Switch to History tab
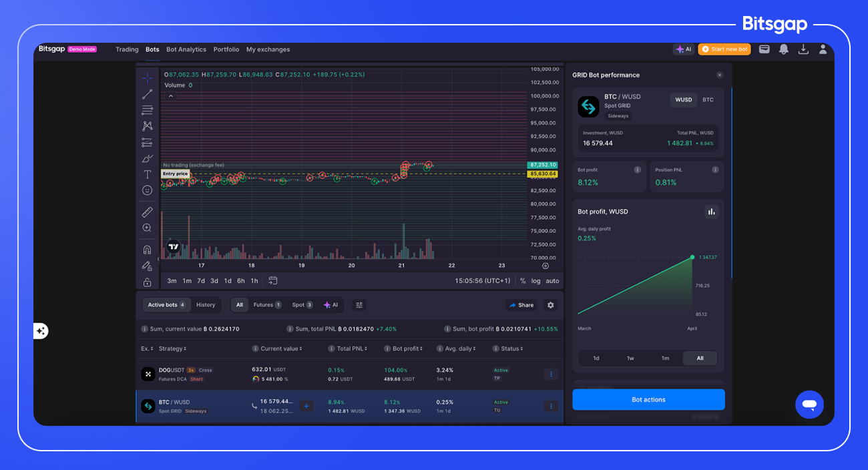 coord(206,305)
